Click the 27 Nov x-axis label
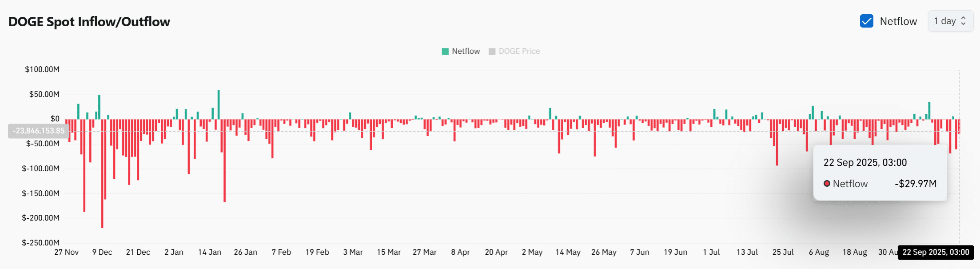980x269 pixels. click(66, 252)
